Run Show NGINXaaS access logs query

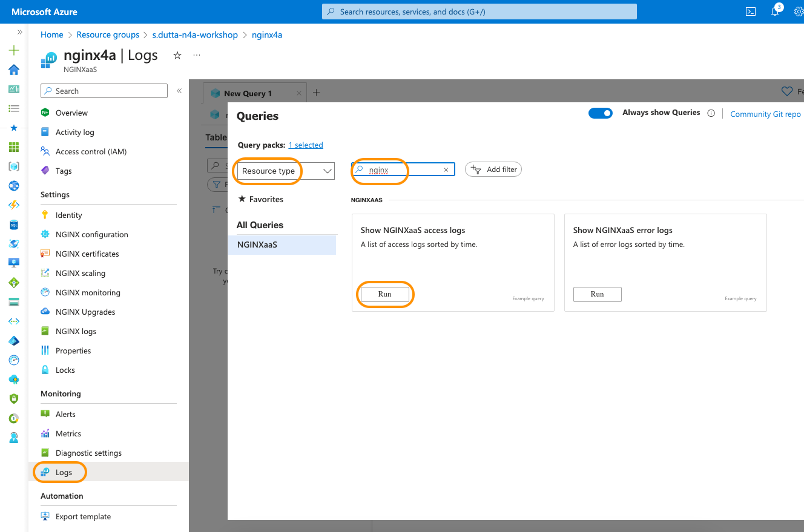tap(385, 294)
